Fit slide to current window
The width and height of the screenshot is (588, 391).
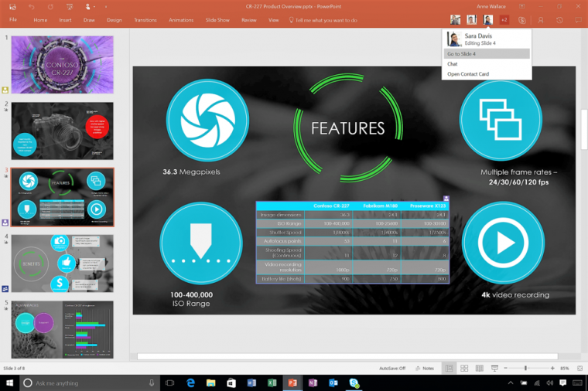pyautogui.click(x=579, y=369)
